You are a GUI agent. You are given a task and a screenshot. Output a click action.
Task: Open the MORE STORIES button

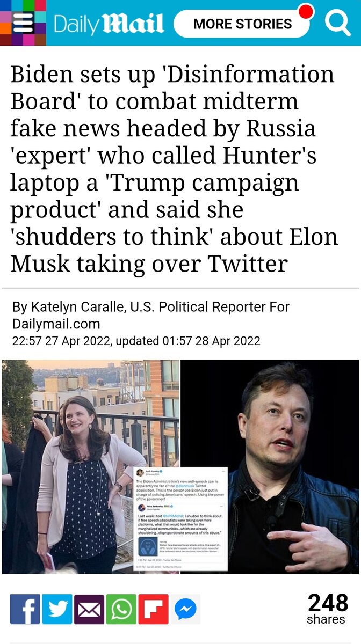click(x=242, y=24)
